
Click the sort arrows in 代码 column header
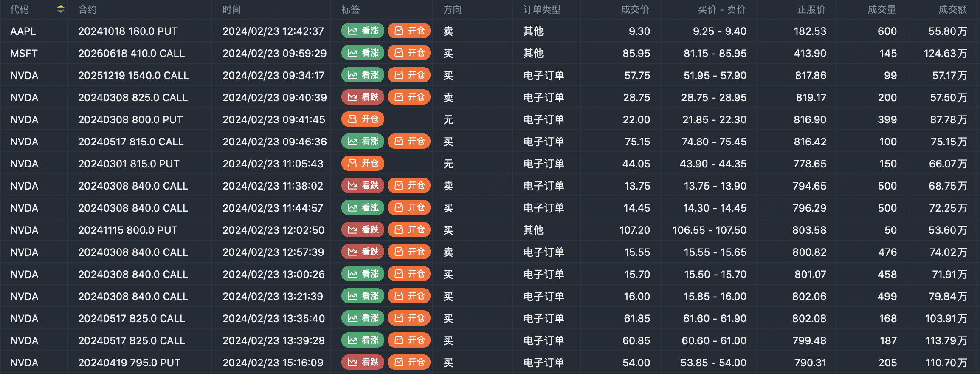[x=61, y=9]
